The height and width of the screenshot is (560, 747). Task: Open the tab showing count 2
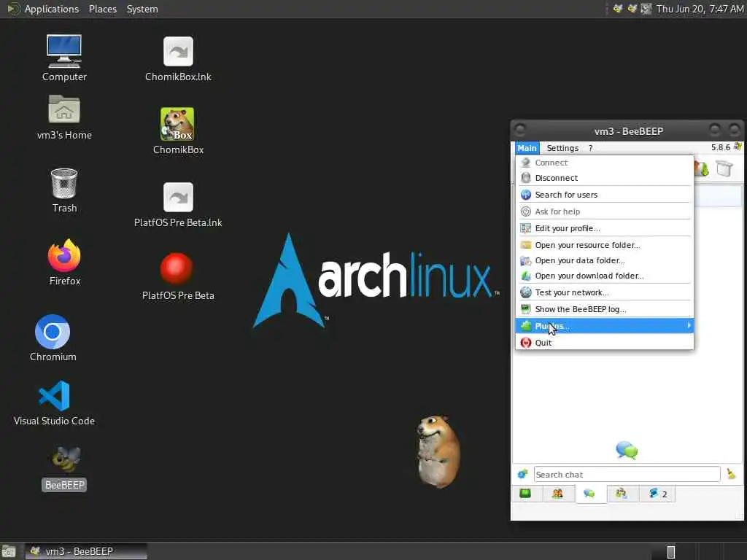[x=657, y=494]
